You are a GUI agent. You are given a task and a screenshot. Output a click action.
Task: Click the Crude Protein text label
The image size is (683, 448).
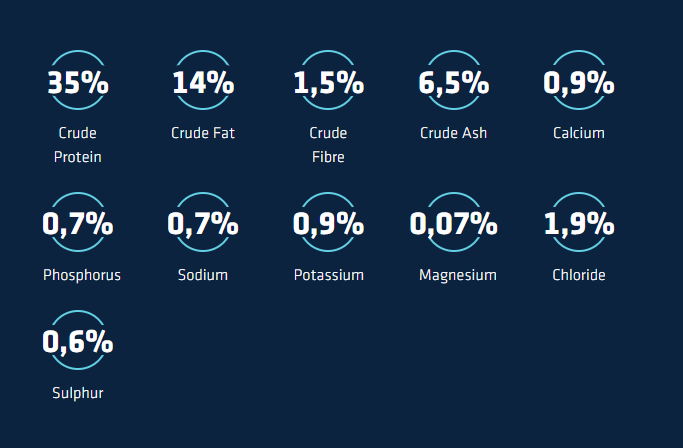[x=78, y=145]
